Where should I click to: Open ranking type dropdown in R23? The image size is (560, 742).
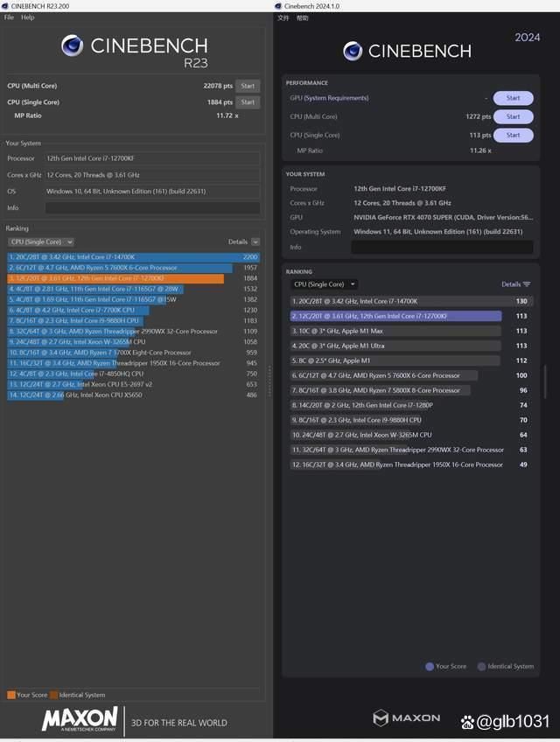[41, 241]
